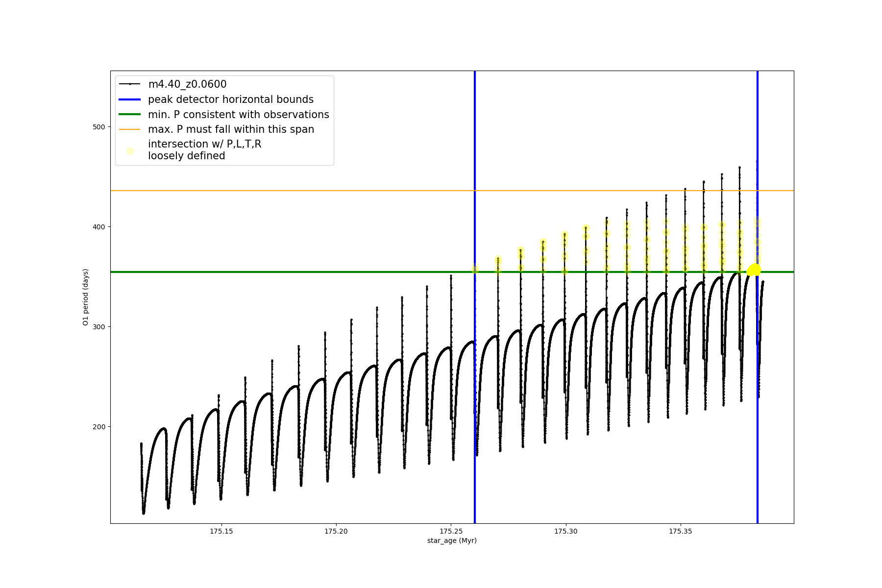882x588 pixels.
Task: Click the 175.25 x-axis tick label
Action: [451, 531]
